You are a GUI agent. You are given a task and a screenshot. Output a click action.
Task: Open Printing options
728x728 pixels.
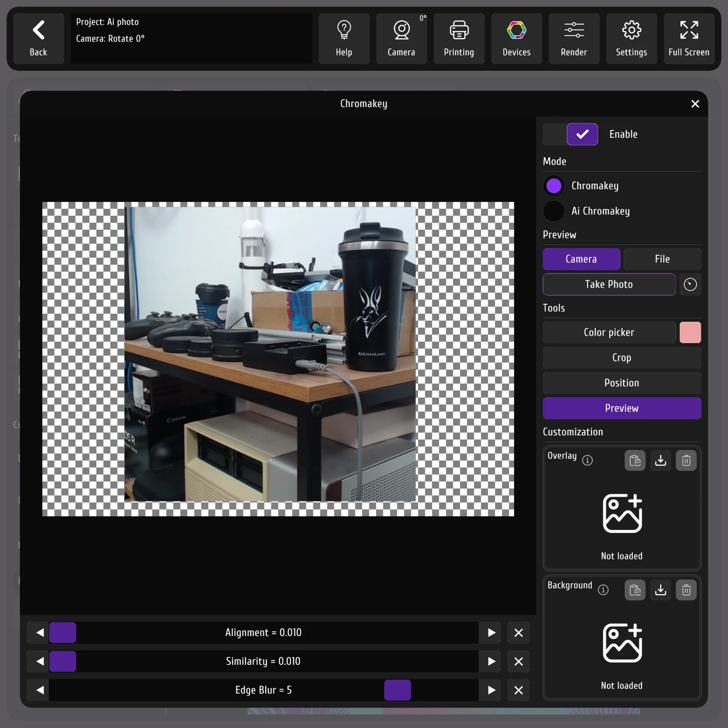click(459, 39)
